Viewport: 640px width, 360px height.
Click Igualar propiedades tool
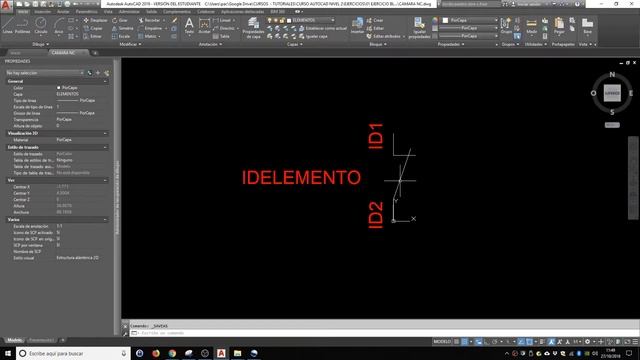[419, 27]
